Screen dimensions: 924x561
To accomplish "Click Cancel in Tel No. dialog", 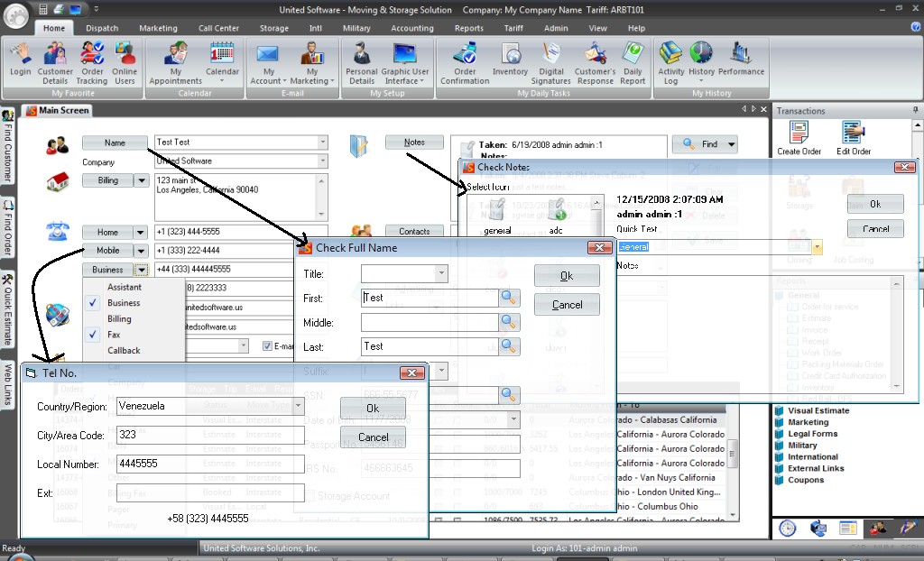I will (373, 437).
